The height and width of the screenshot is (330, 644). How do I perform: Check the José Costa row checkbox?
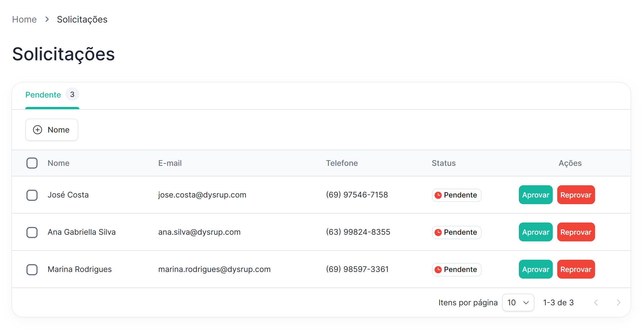(32, 195)
